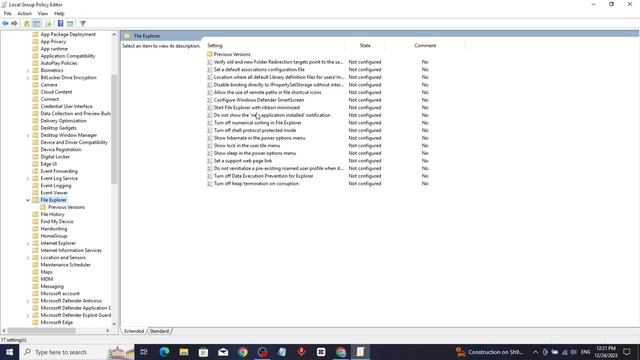Expand the Event Log Service node
This screenshot has width=640, height=360.
pos(28,178)
